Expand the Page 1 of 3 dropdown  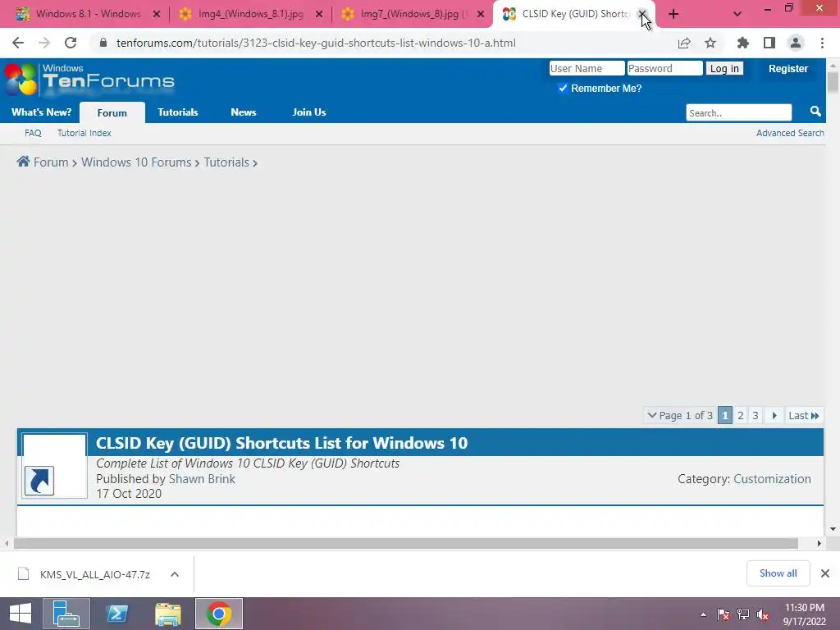click(x=680, y=415)
